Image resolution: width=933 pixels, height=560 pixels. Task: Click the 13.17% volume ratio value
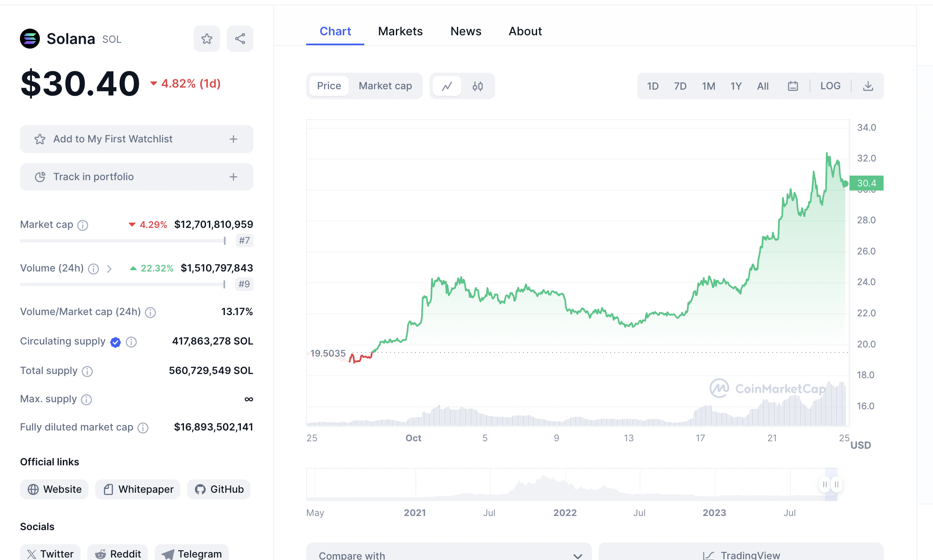[x=237, y=312]
